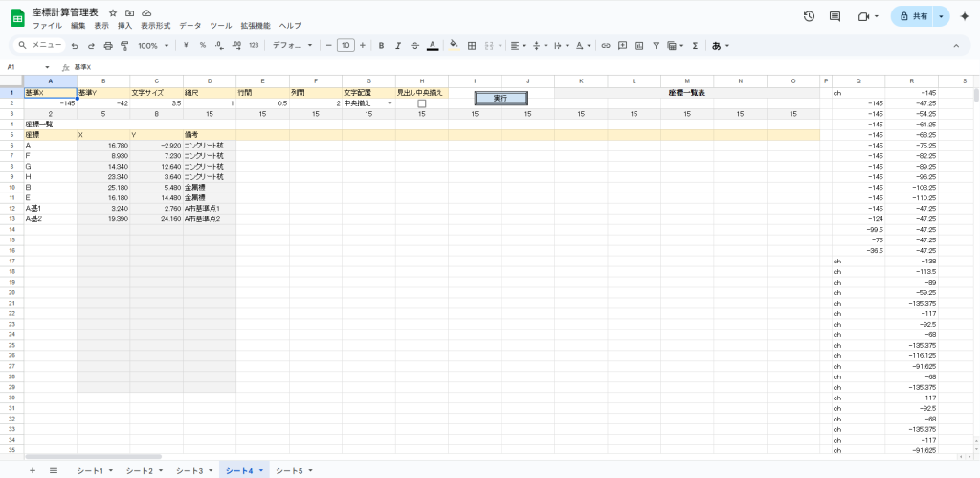980x478 pixels.
Task: Collapse toolbar with chevron
Action: coord(956,46)
